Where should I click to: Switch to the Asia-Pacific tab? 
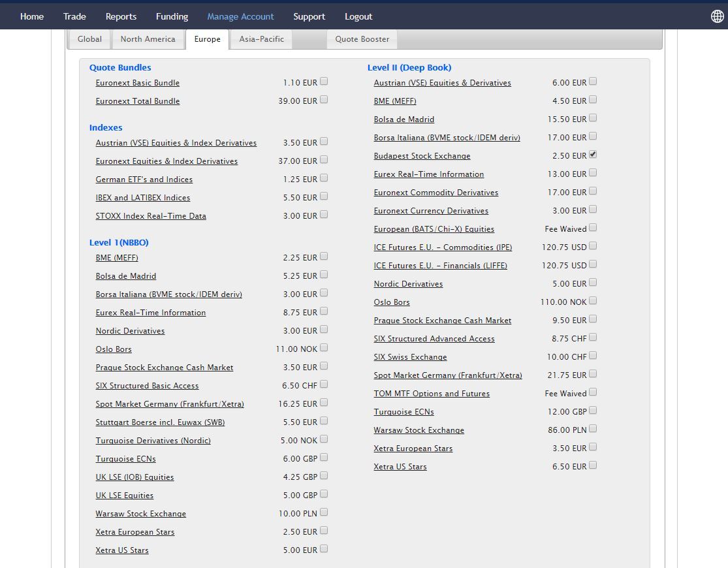[x=261, y=39]
